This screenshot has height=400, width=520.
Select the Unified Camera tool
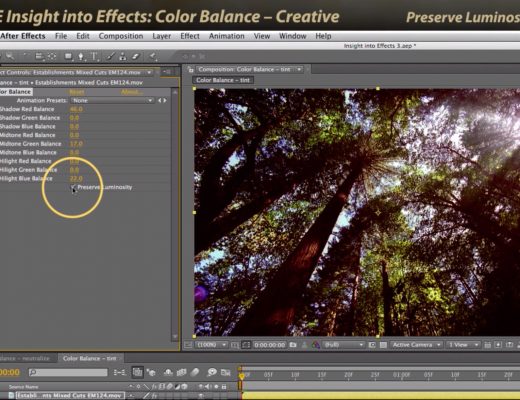[x=39, y=56]
